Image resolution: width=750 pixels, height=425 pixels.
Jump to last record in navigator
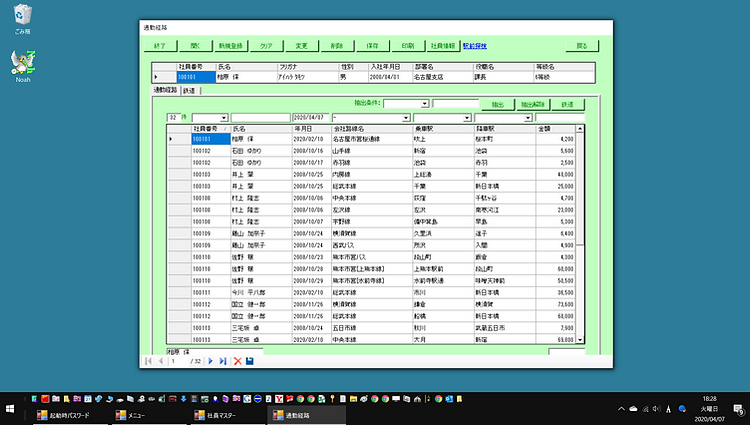click(x=223, y=361)
